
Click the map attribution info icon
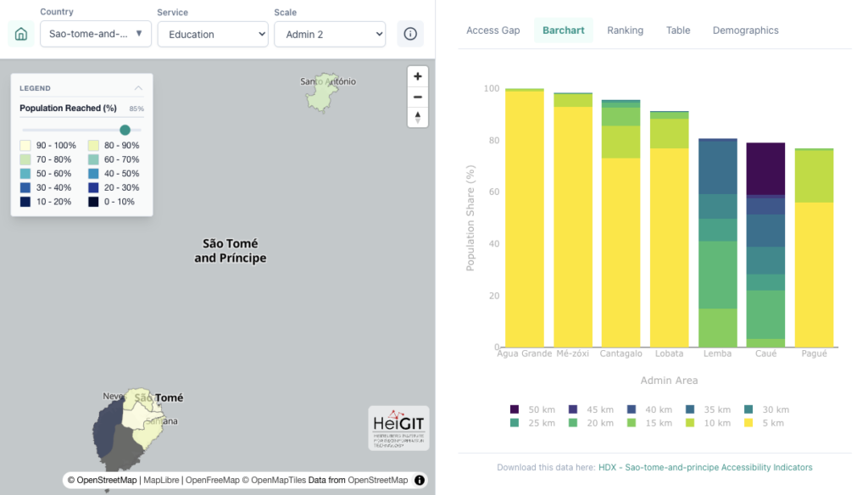420,480
